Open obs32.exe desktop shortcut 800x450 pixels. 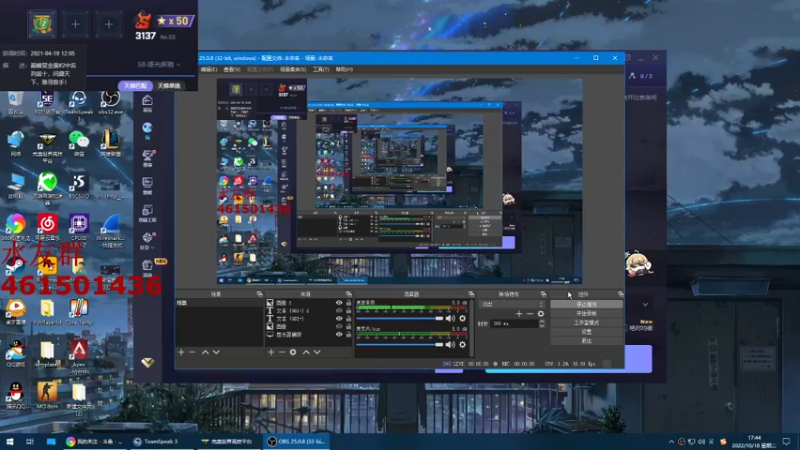[110, 103]
